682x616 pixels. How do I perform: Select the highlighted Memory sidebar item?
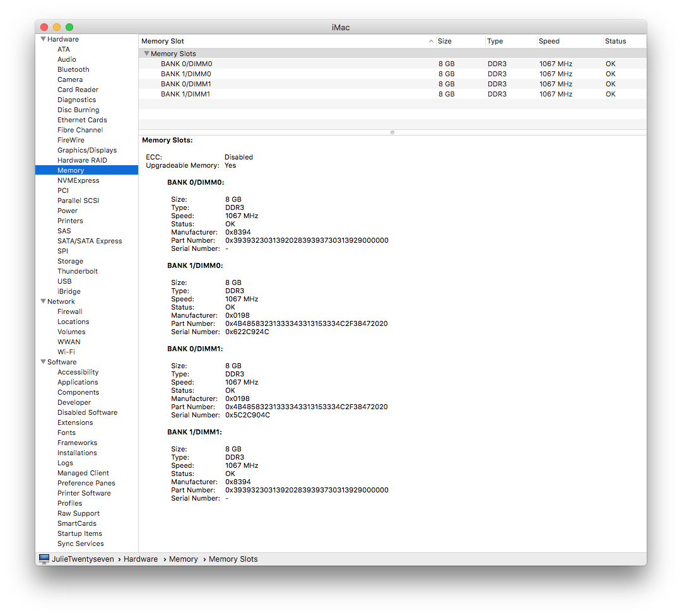click(x=86, y=170)
